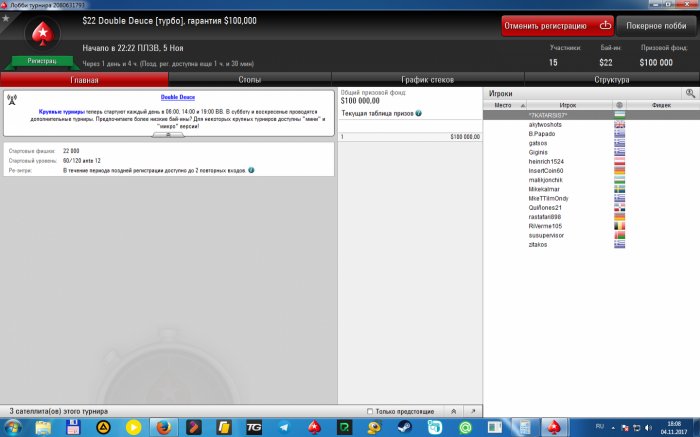Image resolution: width=700 pixels, height=437 pixels.
Task: Open the Стопы tab
Action: click(x=250, y=80)
